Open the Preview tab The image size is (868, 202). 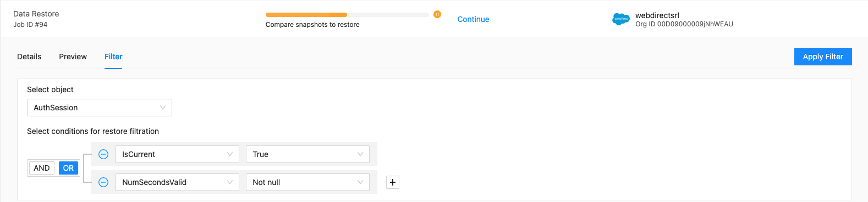(x=73, y=57)
